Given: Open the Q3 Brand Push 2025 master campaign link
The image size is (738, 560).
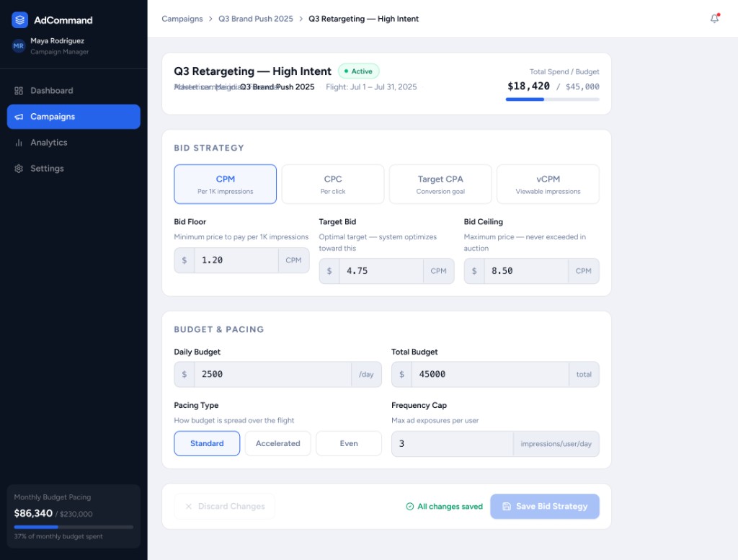Looking at the screenshot, I should 277,87.
